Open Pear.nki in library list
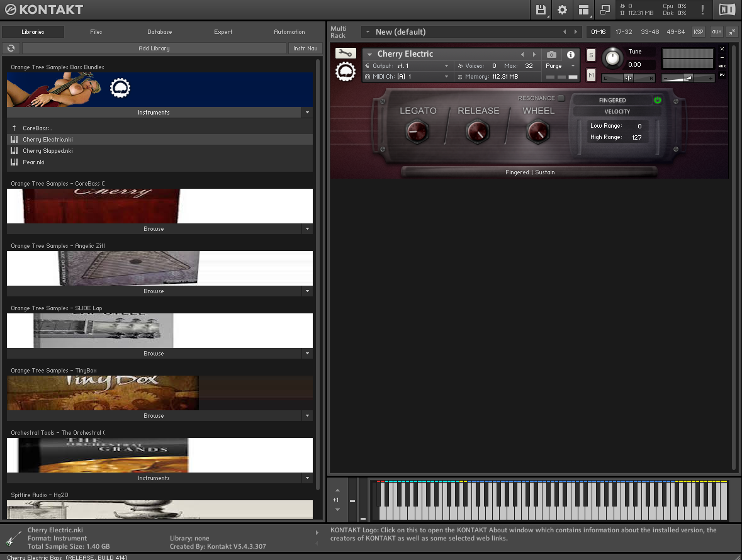This screenshot has height=560, width=742. pyautogui.click(x=160, y=162)
